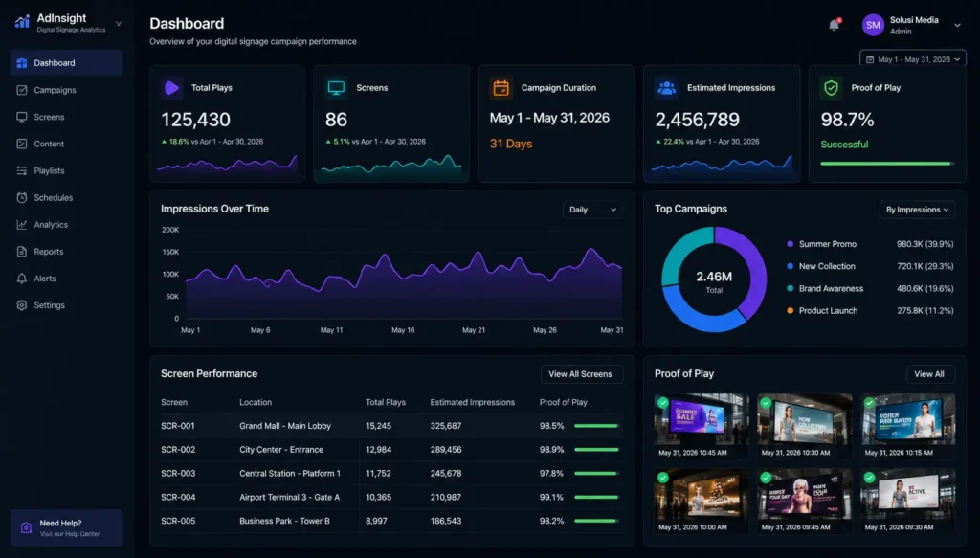Viewport: 980px width, 558px height.
Task: Click green checkmark on 10:00 AM thumbnail
Action: point(663,478)
